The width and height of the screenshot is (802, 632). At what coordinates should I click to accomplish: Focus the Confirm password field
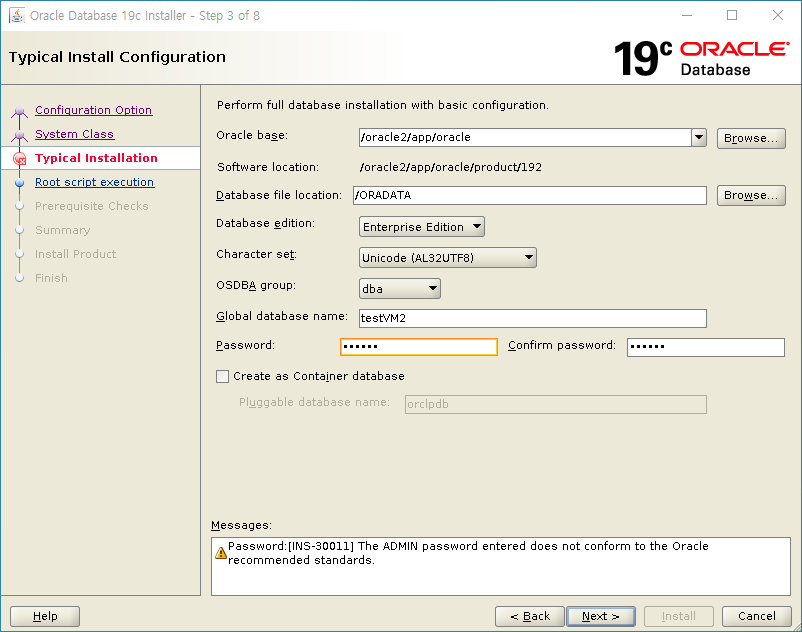pyautogui.click(x=706, y=347)
